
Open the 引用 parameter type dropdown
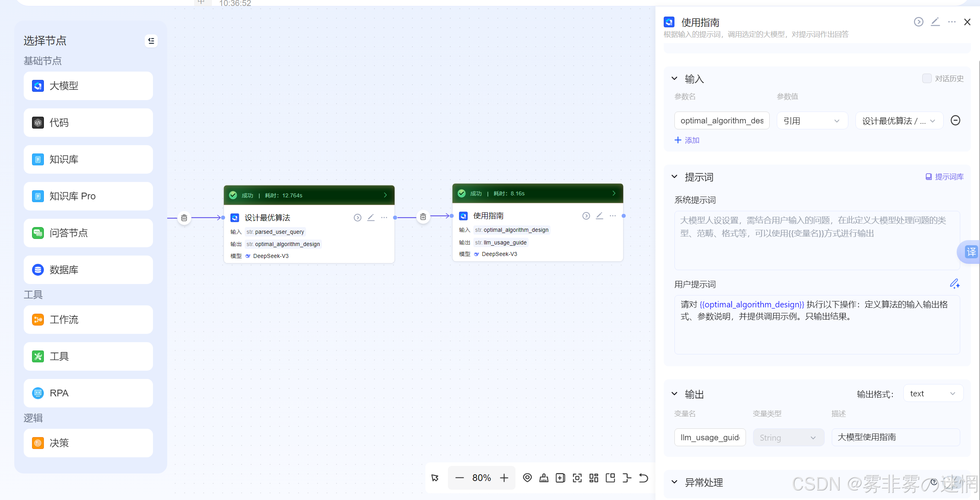[812, 121]
